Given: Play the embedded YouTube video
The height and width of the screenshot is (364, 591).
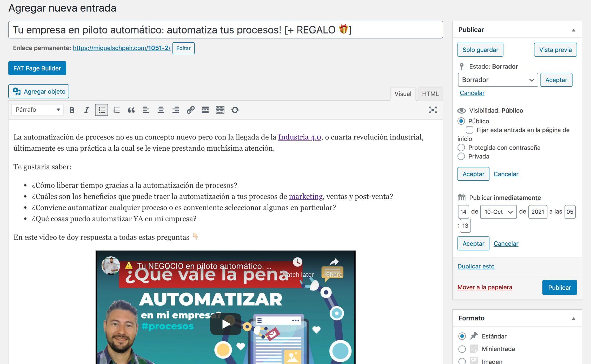Looking at the screenshot, I should click(226, 324).
